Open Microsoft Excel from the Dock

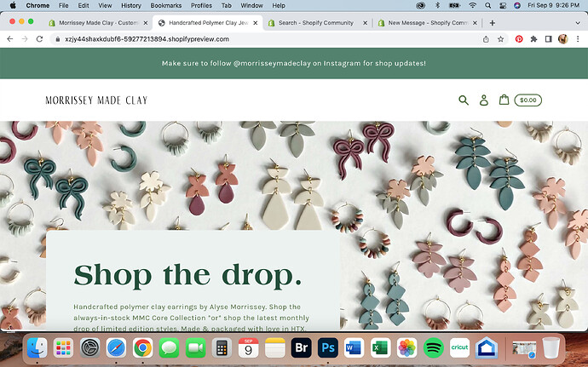[381, 347]
